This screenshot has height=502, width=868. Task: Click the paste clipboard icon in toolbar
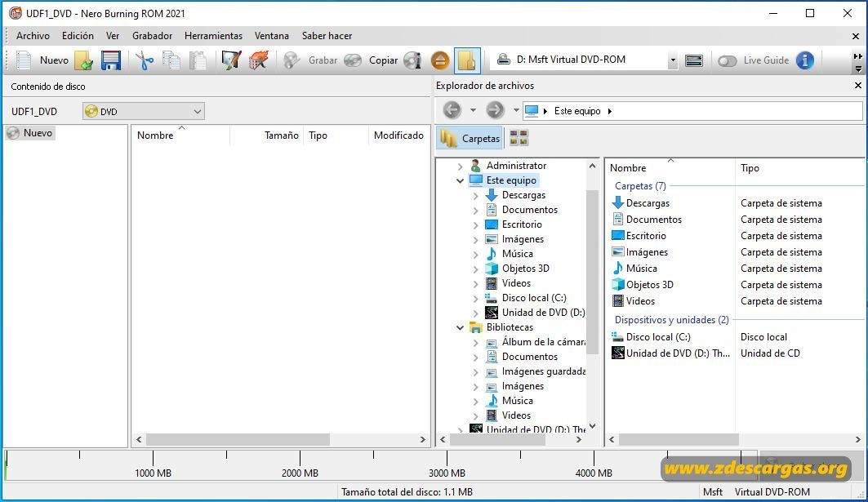198,60
